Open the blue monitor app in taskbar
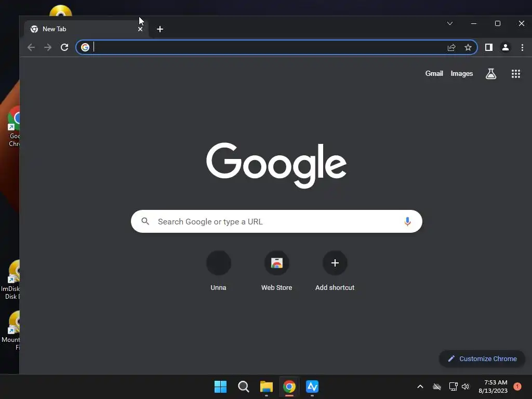Image resolution: width=532 pixels, height=399 pixels. coord(312,387)
